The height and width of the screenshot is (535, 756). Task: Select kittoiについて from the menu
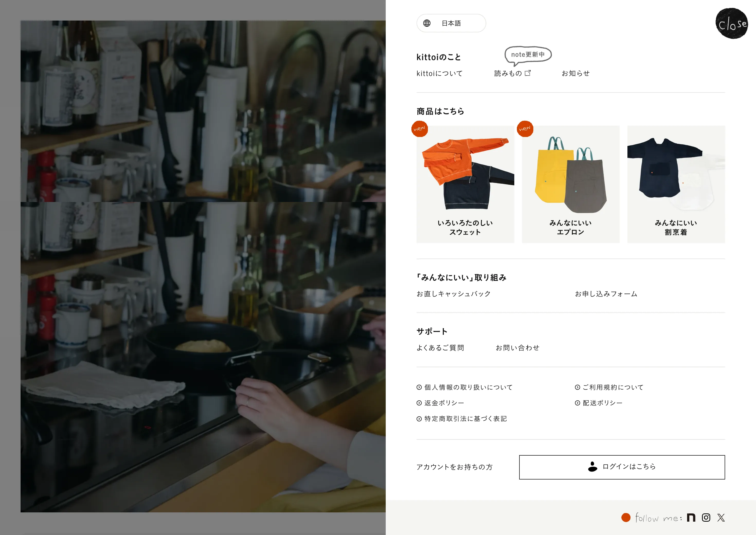(x=440, y=73)
